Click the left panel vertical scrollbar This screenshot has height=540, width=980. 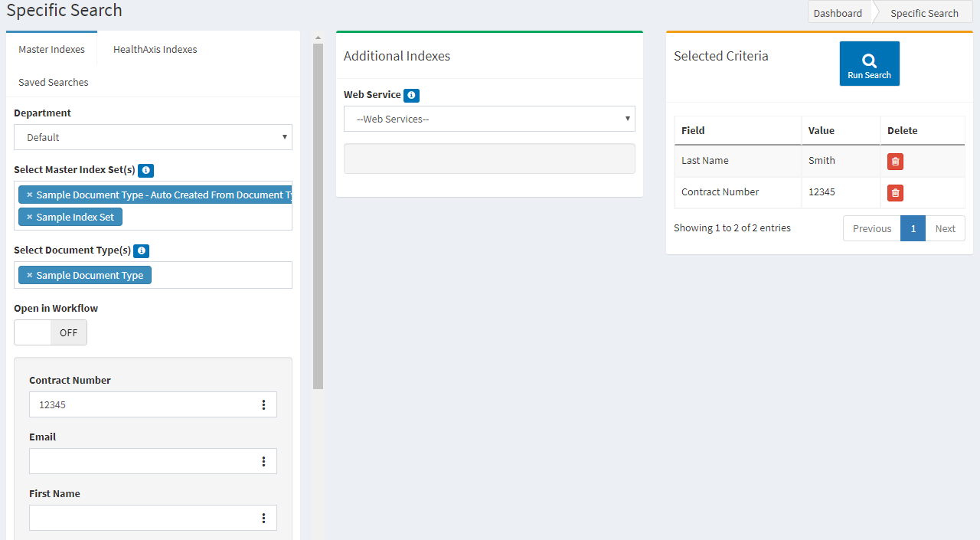(x=318, y=214)
